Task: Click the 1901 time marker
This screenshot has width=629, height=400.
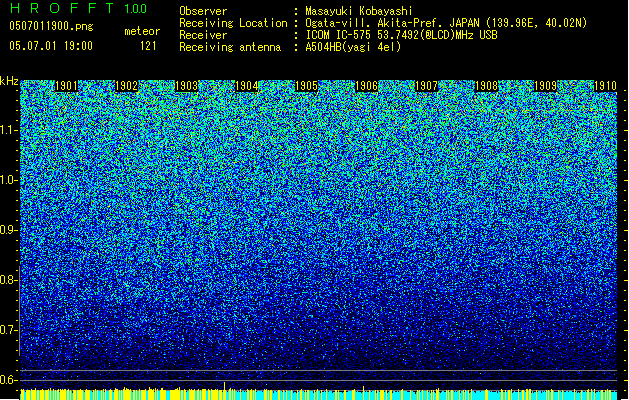Action: point(66,86)
